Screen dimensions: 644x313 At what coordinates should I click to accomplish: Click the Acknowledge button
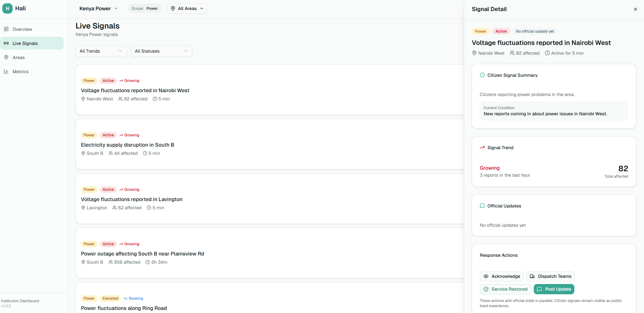point(502,276)
